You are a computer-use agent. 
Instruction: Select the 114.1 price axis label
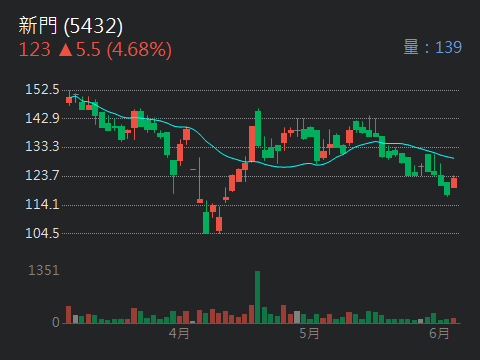(42, 204)
